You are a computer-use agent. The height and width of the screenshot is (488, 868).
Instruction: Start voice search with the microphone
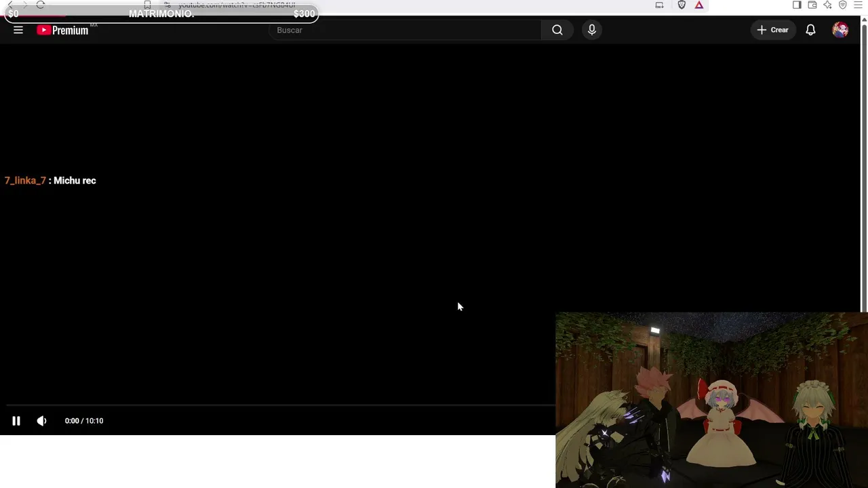pyautogui.click(x=592, y=30)
